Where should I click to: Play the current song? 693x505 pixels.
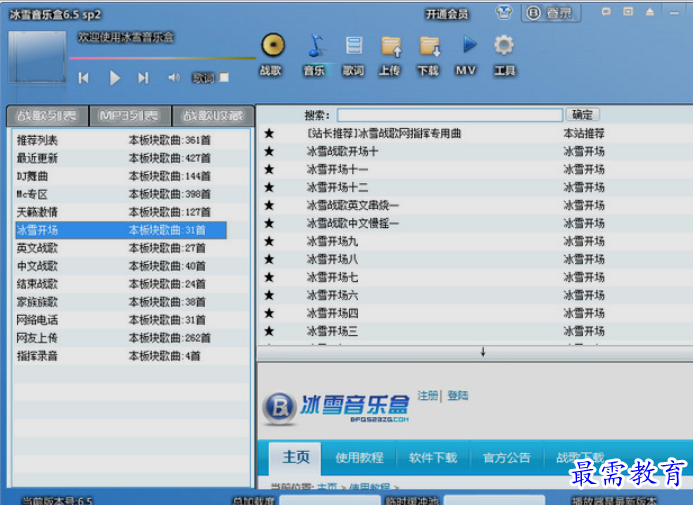[x=114, y=78]
